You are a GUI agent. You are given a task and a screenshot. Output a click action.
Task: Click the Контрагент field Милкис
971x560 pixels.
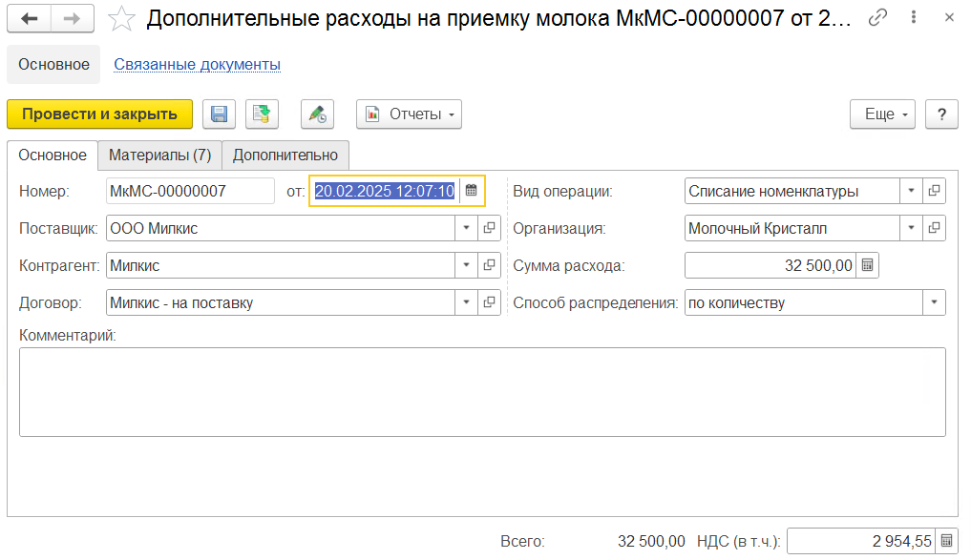pyautogui.click(x=281, y=265)
